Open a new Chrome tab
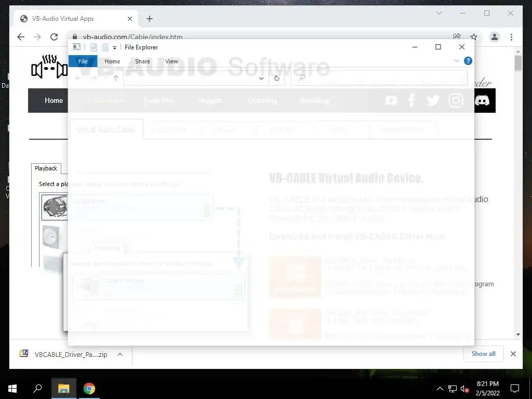Viewport: 532px width, 399px height. pyautogui.click(x=150, y=19)
